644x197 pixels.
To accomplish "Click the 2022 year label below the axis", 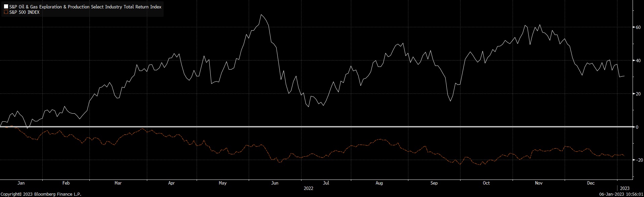I will tap(308, 188).
